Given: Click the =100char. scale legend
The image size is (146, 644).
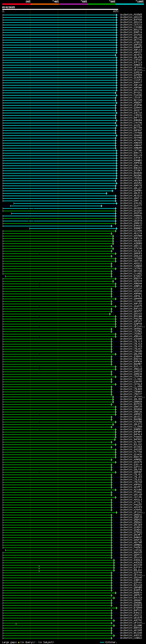Looking at the screenshot, I should 108,642.
